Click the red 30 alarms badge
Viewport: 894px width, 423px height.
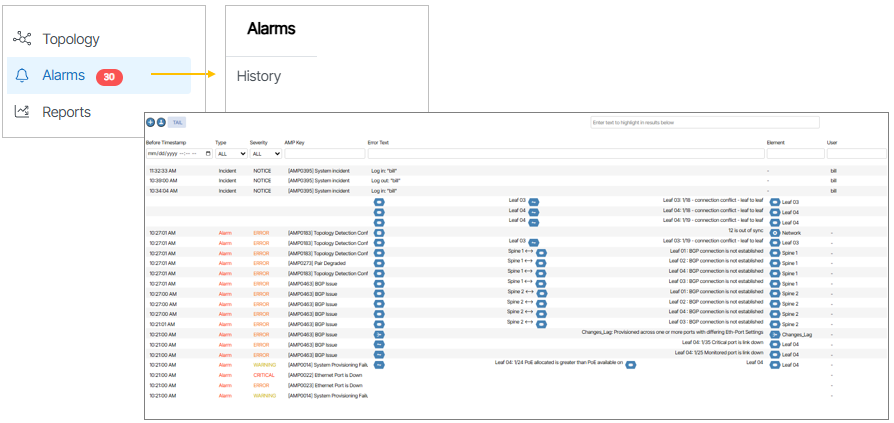(109, 76)
